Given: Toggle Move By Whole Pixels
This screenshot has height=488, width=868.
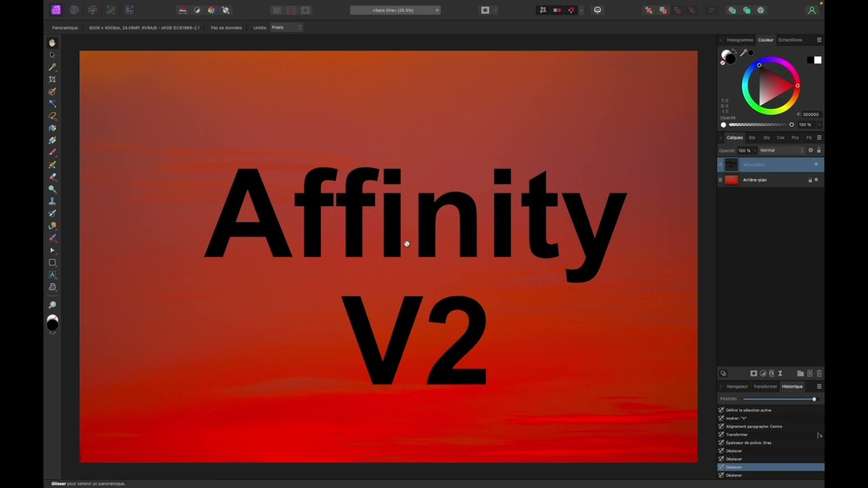Looking at the screenshot, I should (557, 10).
